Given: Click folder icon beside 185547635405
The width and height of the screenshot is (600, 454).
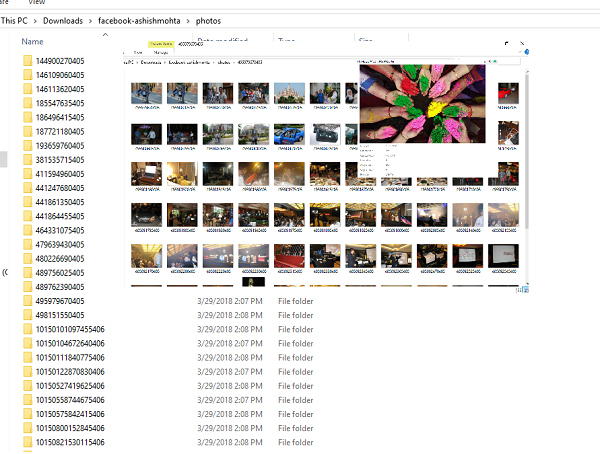Looking at the screenshot, I should (28, 103).
